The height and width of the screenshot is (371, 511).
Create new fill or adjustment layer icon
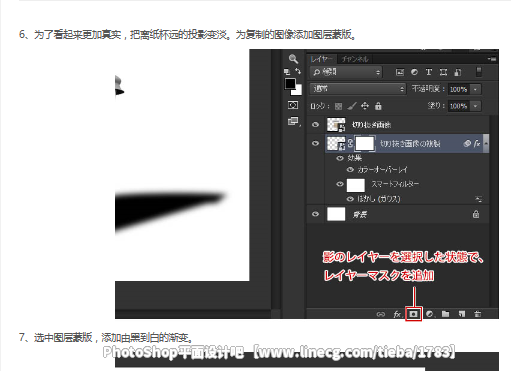(430, 314)
